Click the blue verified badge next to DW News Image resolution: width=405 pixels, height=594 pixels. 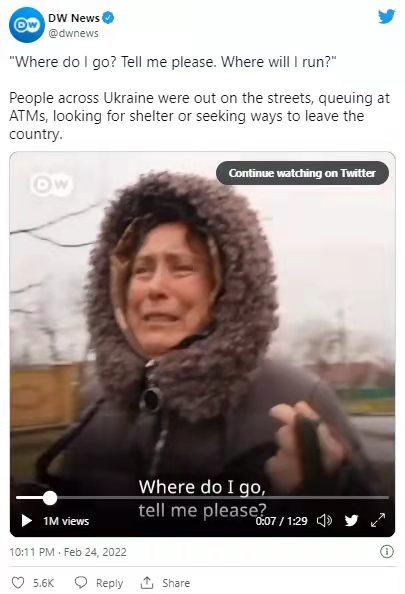[x=108, y=18]
